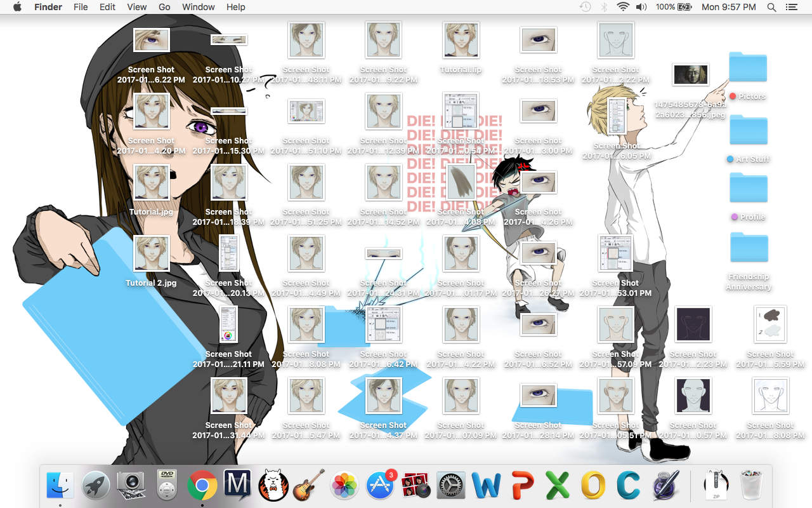Open DVD Player in the dock

pyautogui.click(x=167, y=486)
